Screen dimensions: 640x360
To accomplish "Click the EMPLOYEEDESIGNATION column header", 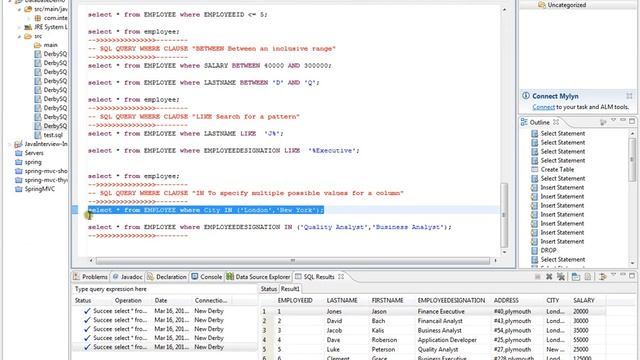I will pos(451,300).
